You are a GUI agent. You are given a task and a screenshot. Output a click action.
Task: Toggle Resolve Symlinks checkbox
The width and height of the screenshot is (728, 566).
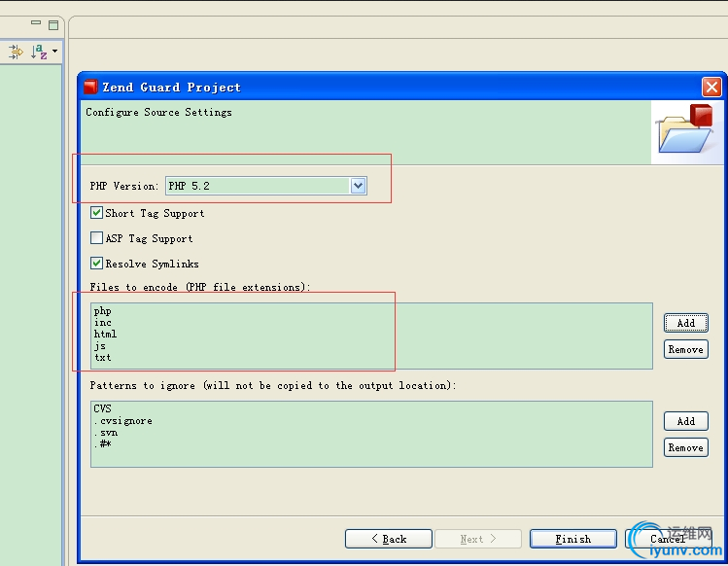point(96,264)
